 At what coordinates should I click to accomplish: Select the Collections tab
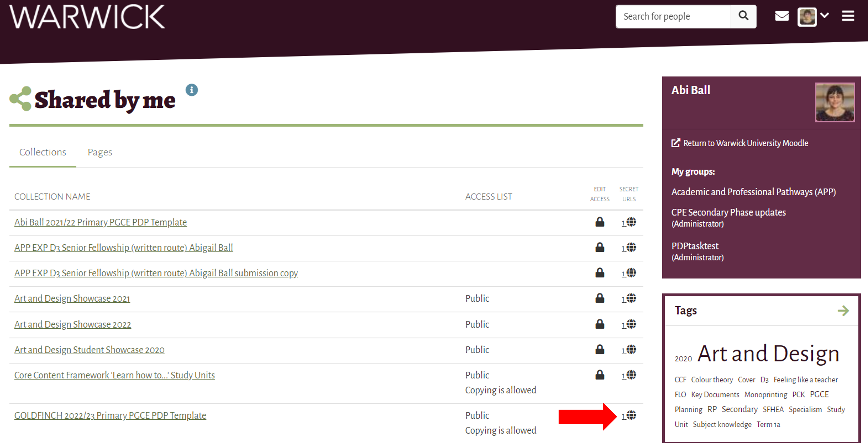click(42, 152)
